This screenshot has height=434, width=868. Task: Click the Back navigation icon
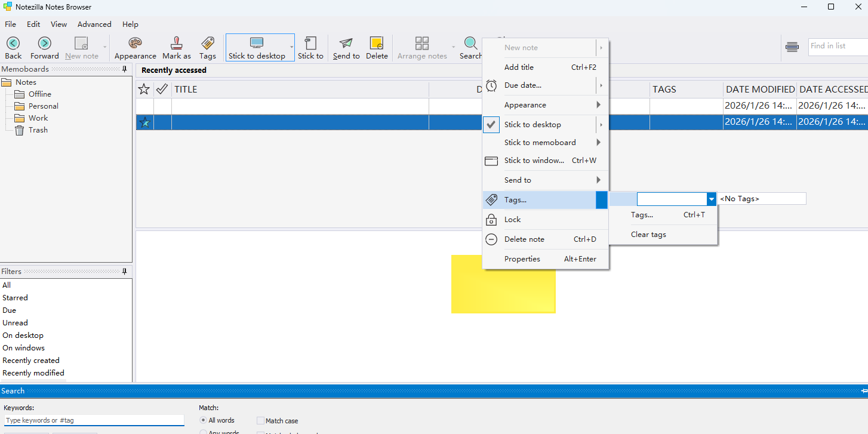(13, 44)
